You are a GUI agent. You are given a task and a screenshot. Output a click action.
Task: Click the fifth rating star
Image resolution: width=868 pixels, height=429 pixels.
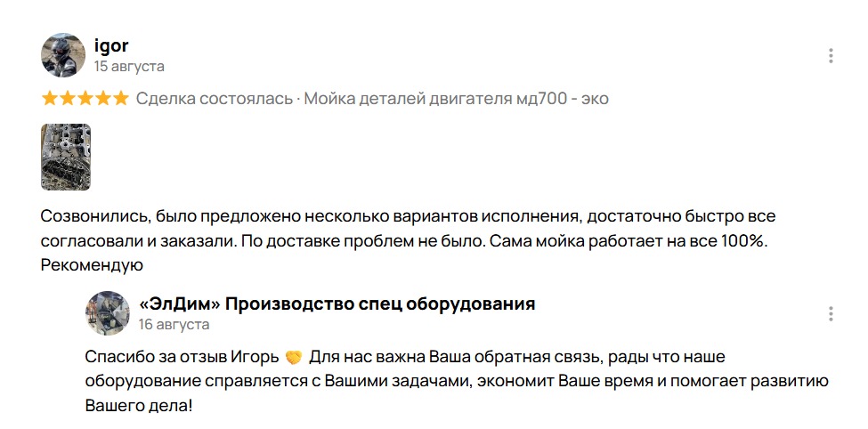pos(121,99)
